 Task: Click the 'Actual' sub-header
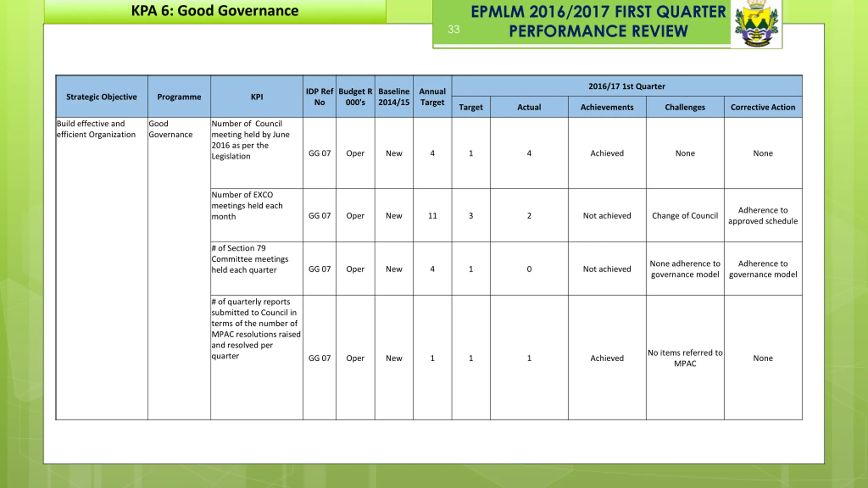[x=529, y=107]
